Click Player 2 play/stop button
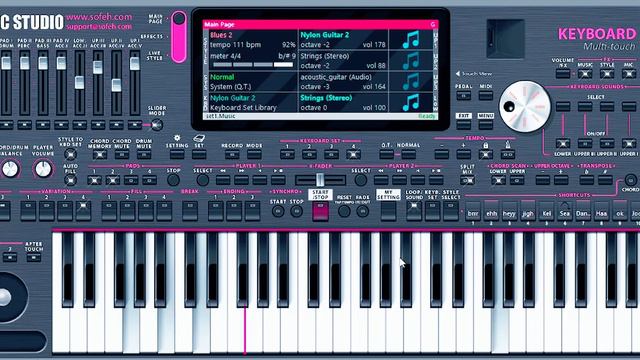Viewport: 640px width, 360px height. [x=436, y=180]
